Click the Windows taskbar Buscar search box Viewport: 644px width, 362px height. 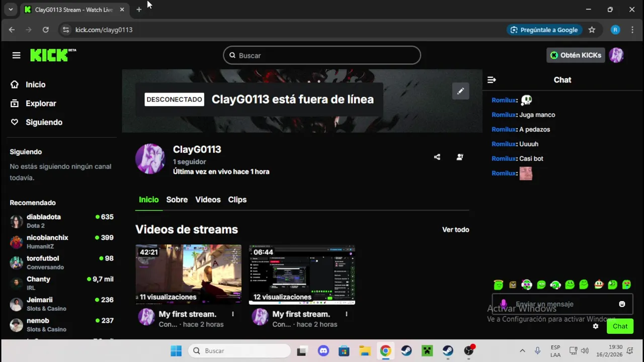[239, 351]
